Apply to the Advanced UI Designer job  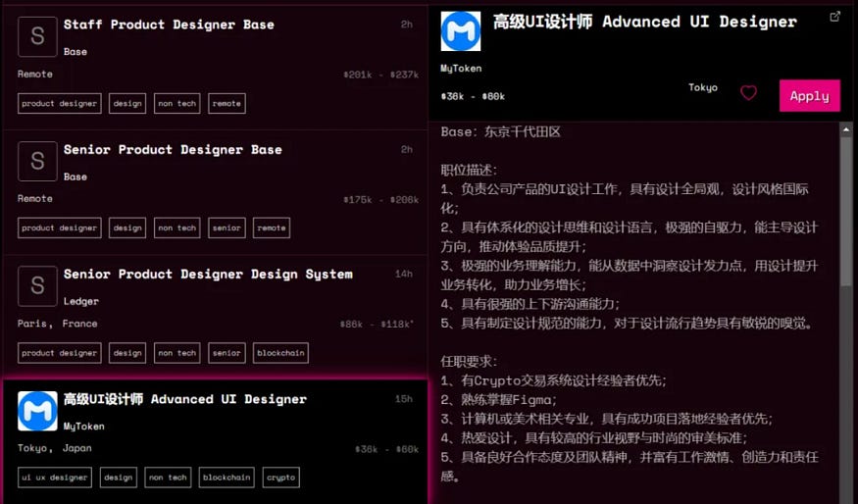[x=809, y=96]
